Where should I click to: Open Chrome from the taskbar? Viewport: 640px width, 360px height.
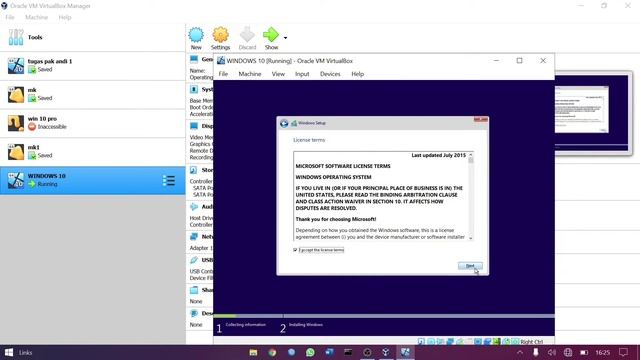click(x=272, y=352)
